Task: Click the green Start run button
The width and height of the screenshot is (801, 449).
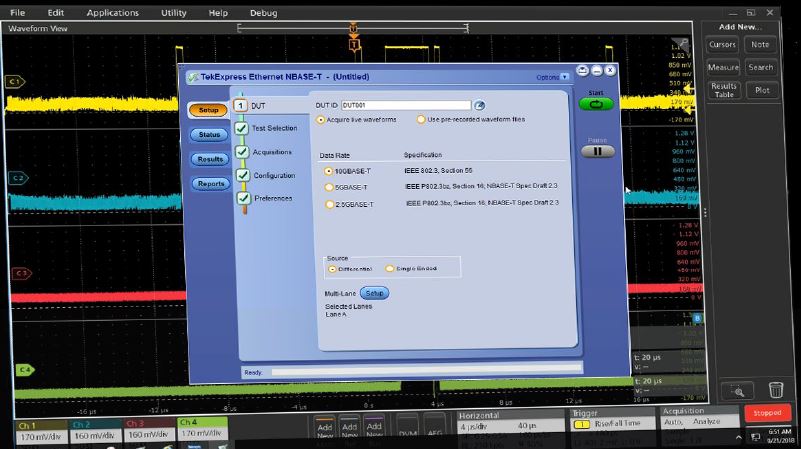Action: [x=596, y=103]
